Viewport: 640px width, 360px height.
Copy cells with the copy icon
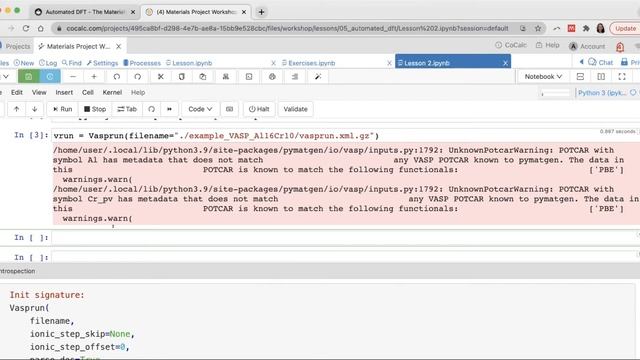tap(182, 76)
